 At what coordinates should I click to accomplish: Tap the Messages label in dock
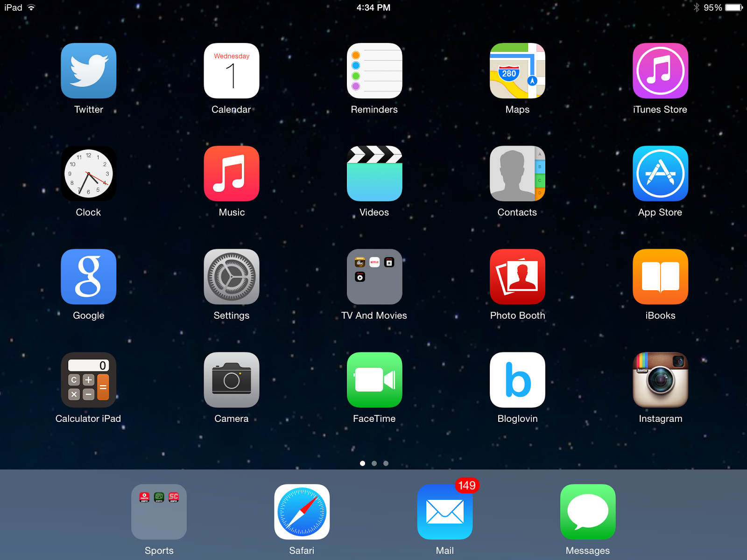point(588,551)
